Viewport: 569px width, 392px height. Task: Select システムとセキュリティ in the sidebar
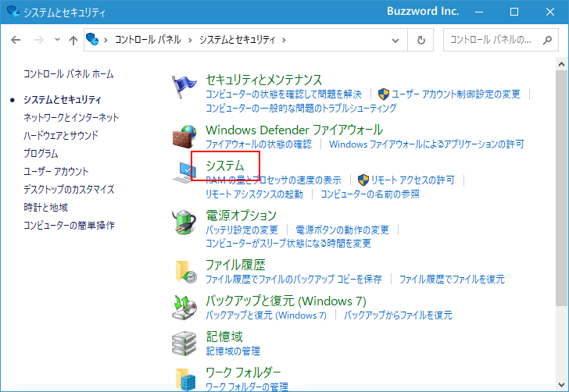click(63, 100)
